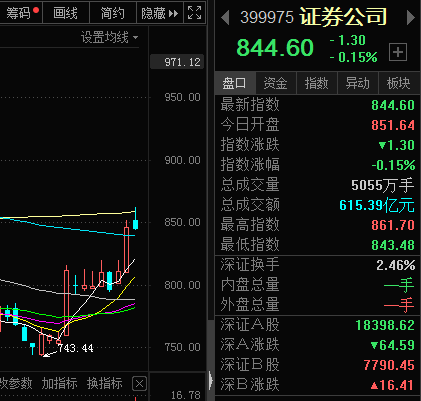Switch to the 资金 tab
The height and width of the screenshot is (401, 421).
tap(276, 83)
